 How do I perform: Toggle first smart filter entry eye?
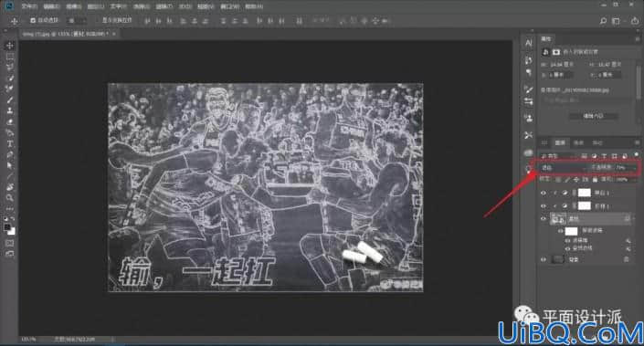pyautogui.click(x=567, y=240)
